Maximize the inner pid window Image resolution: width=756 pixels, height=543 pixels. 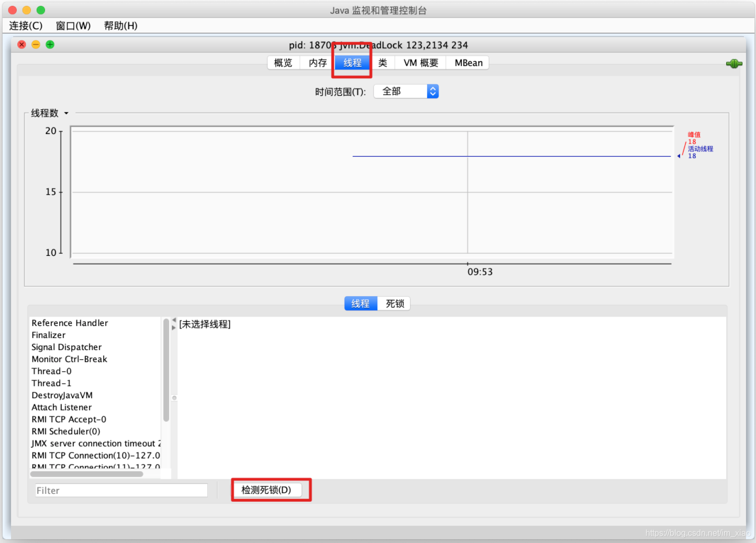(x=50, y=44)
